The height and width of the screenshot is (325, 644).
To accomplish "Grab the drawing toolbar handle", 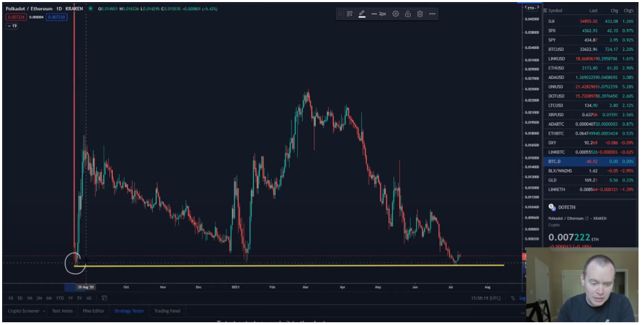I will point(340,14).
